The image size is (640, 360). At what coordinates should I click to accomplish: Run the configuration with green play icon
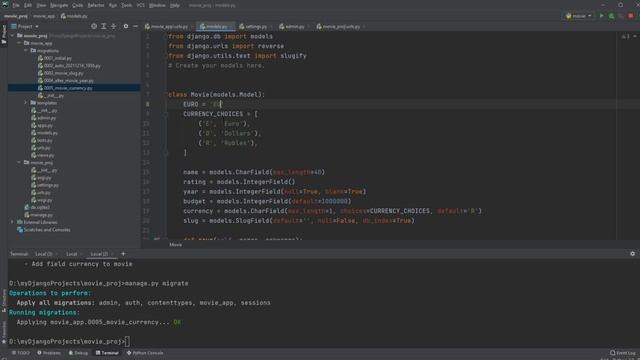click(x=601, y=16)
